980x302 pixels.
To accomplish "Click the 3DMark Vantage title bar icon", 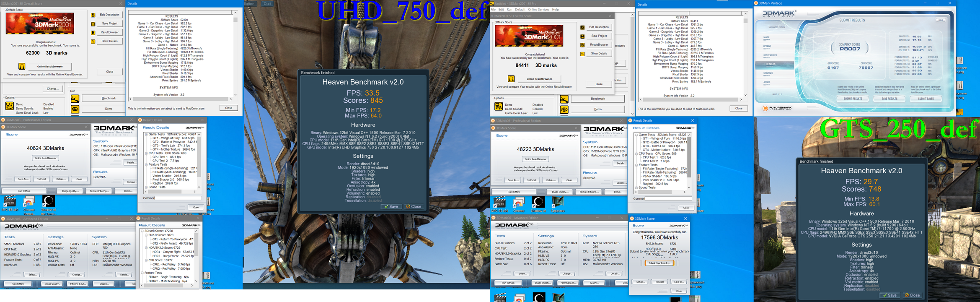I will 756,3.
